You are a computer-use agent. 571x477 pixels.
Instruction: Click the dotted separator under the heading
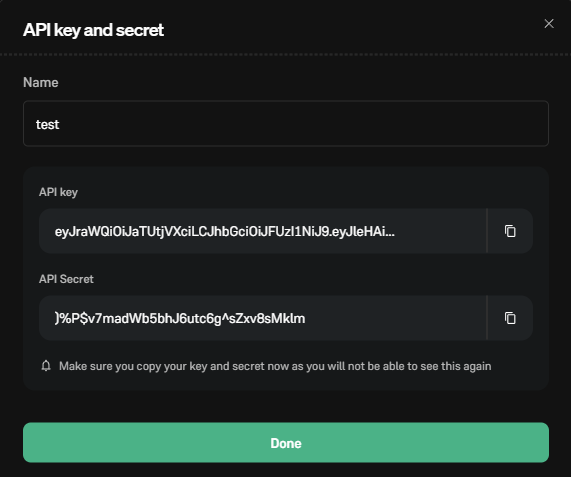(x=286, y=55)
